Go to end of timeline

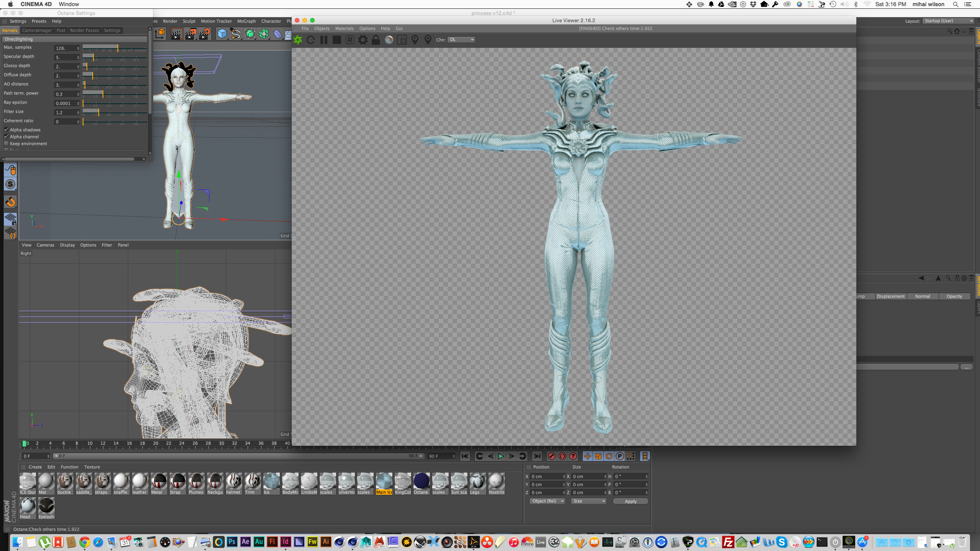(x=537, y=456)
